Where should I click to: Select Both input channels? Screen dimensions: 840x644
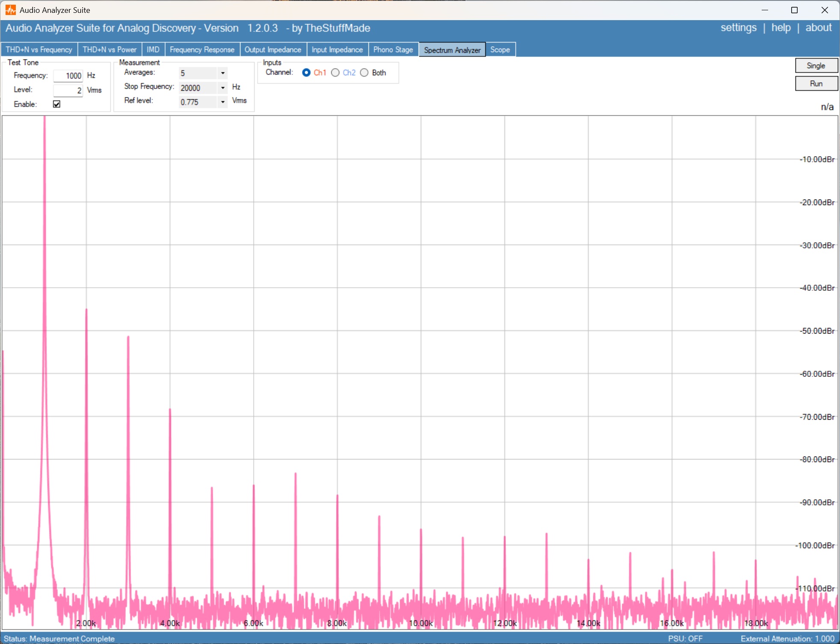click(x=364, y=72)
